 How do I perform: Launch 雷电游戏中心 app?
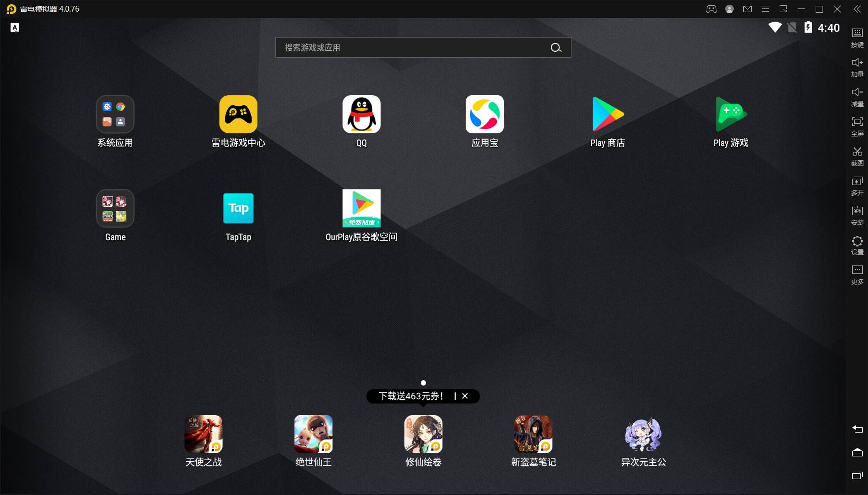(238, 114)
